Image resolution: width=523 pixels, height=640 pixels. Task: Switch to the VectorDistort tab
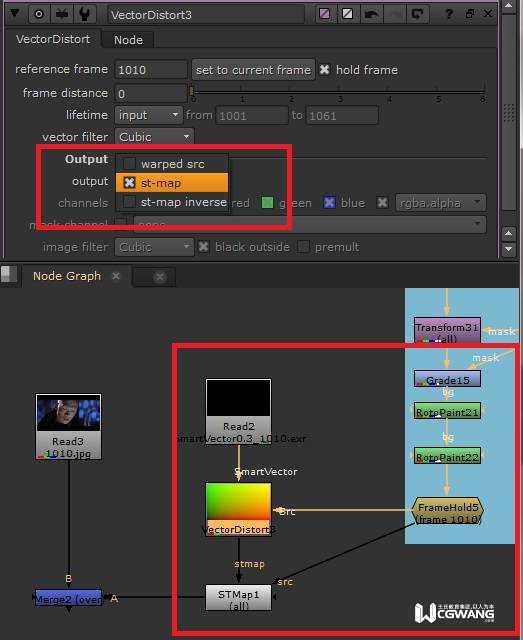click(53, 39)
